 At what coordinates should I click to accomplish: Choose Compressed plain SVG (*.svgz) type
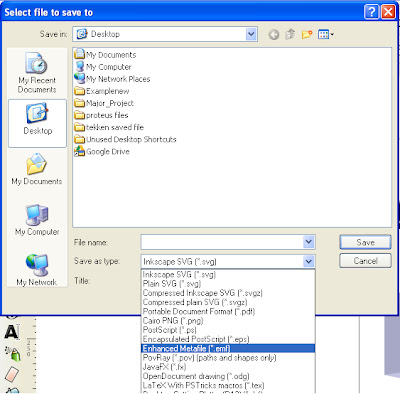pyautogui.click(x=228, y=302)
